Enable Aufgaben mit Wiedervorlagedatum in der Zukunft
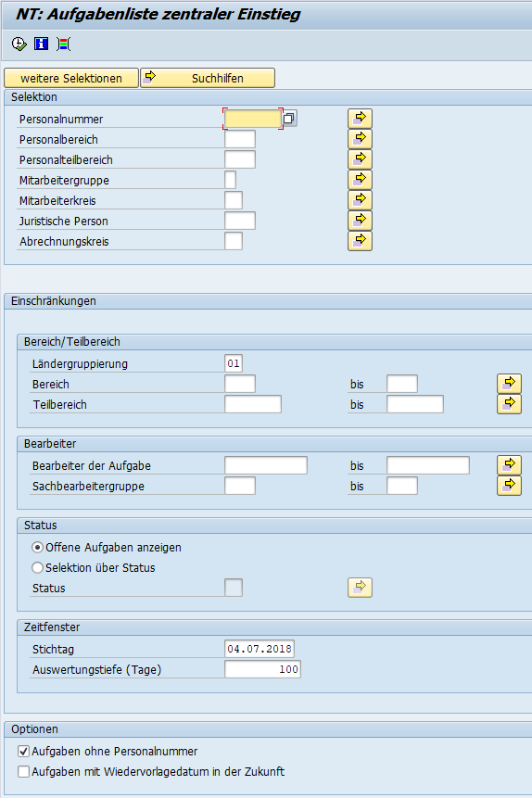532x798 pixels. click(23, 771)
